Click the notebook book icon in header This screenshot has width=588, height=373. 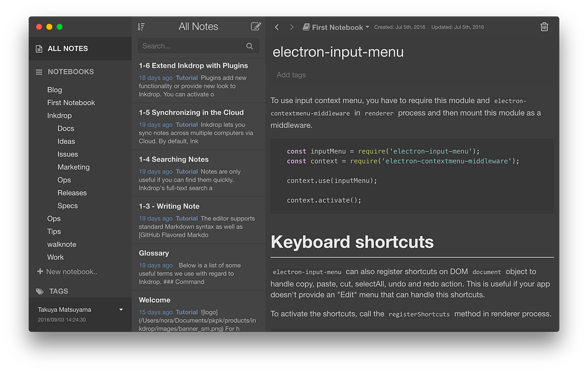pos(306,27)
